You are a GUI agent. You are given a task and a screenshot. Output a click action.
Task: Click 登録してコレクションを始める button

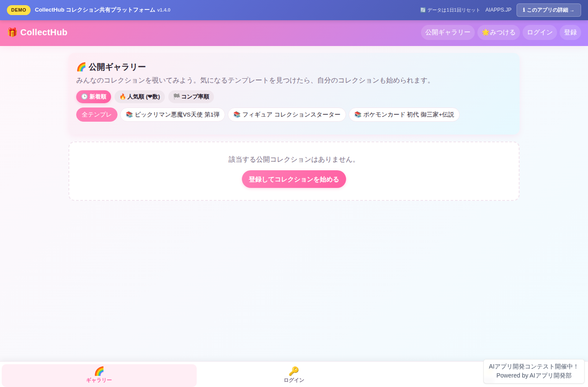[x=294, y=179]
